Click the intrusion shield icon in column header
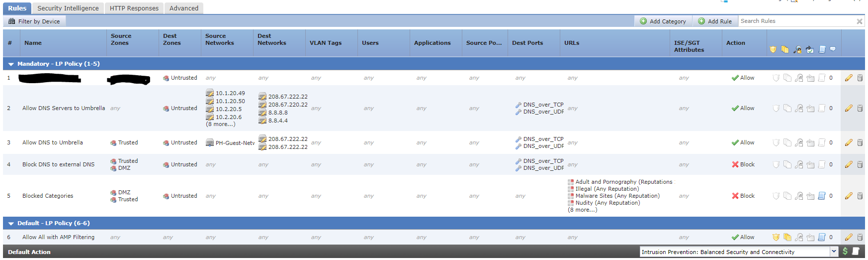868x260 pixels. 773,49
